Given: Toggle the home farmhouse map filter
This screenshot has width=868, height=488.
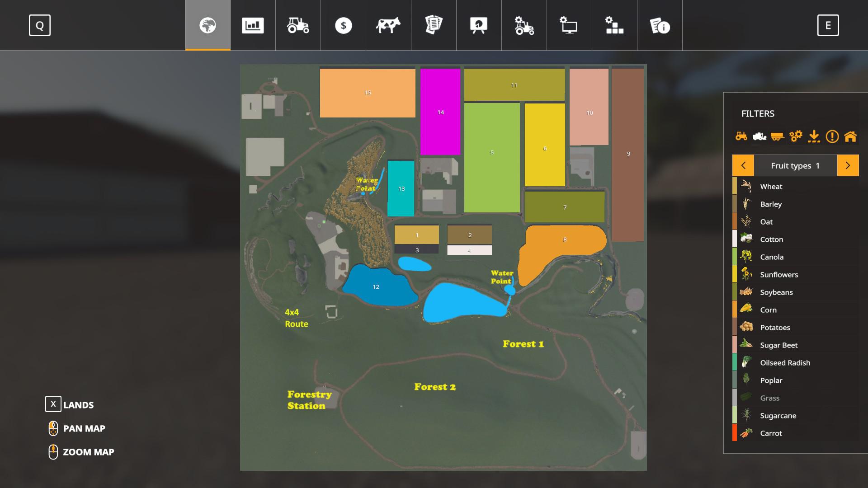Looking at the screenshot, I should pyautogui.click(x=850, y=136).
